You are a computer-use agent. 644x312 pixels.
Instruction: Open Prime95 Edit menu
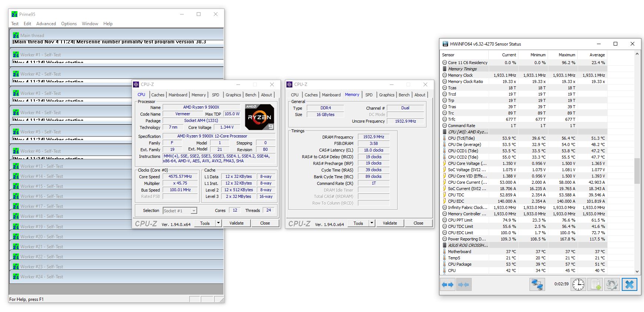click(27, 23)
